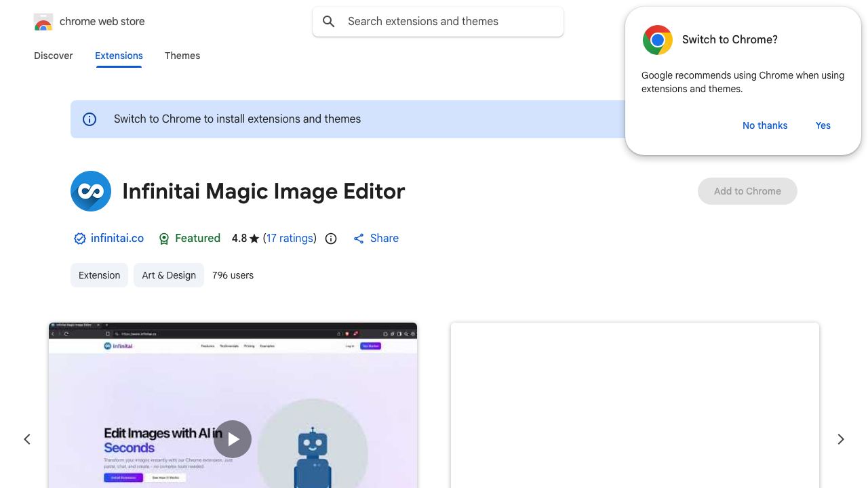
Task: Click the verified publisher badge icon
Action: point(79,239)
